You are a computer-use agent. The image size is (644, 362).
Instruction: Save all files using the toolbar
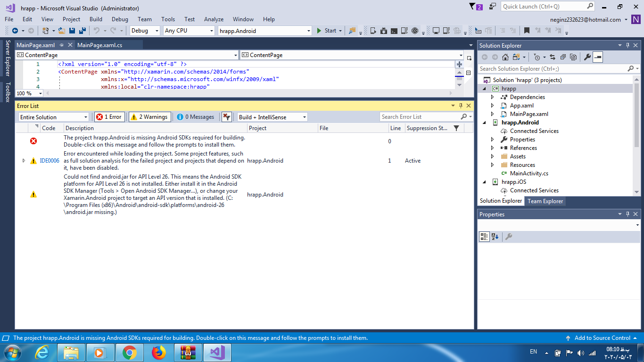[83, 31]
